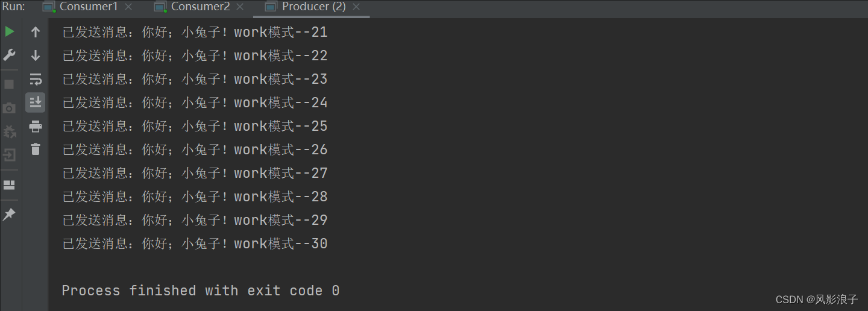Close the Producer (2) tab
The height and width of the screenshot is (311, 868).
point(356,7)
